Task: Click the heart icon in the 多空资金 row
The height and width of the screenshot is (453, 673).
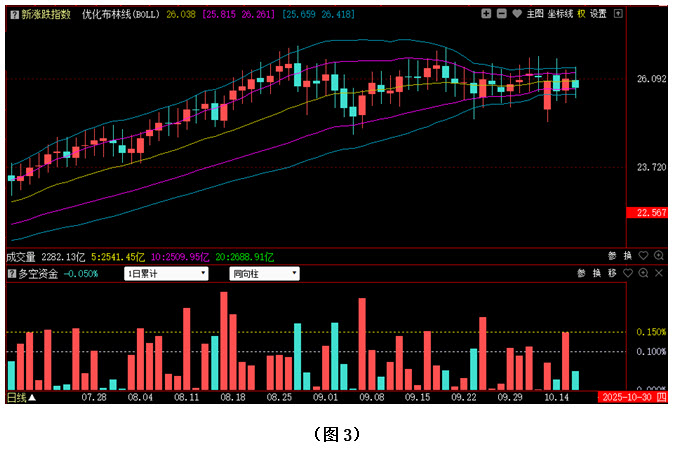Action: [627, 273]
